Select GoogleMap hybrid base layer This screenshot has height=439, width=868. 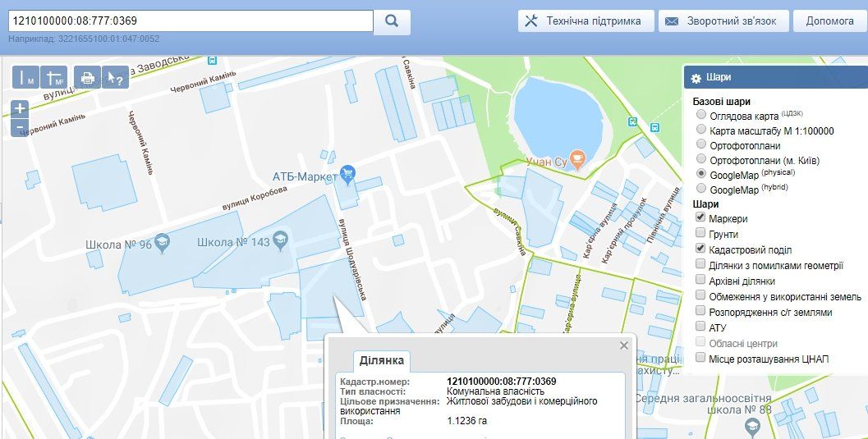pos(701,189)
